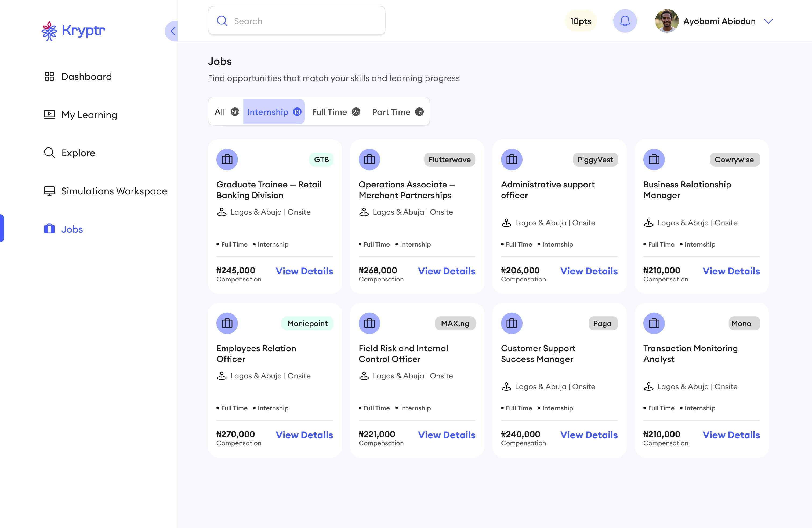
Task: Expand the user account dropdown chevron
Action: (x=768, y=21)
